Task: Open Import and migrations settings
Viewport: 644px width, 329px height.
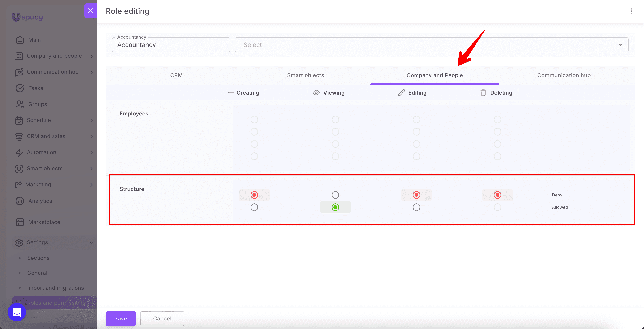Action: [x=56, y=288]
